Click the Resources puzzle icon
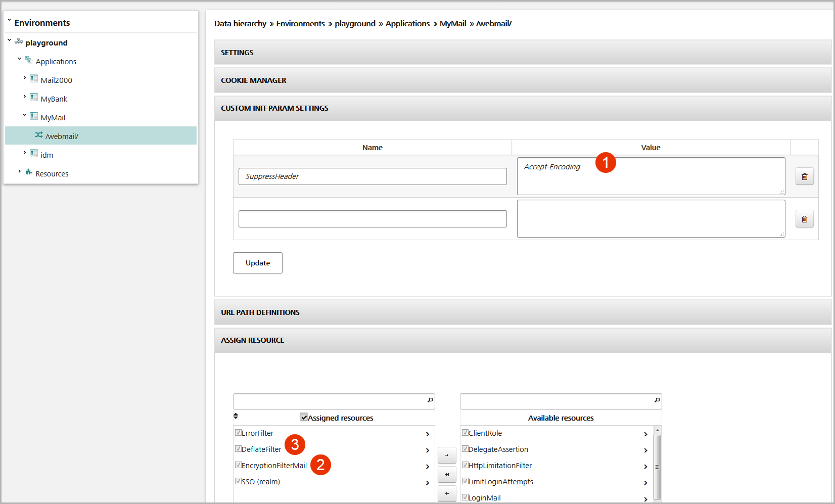 click(29, 172)
